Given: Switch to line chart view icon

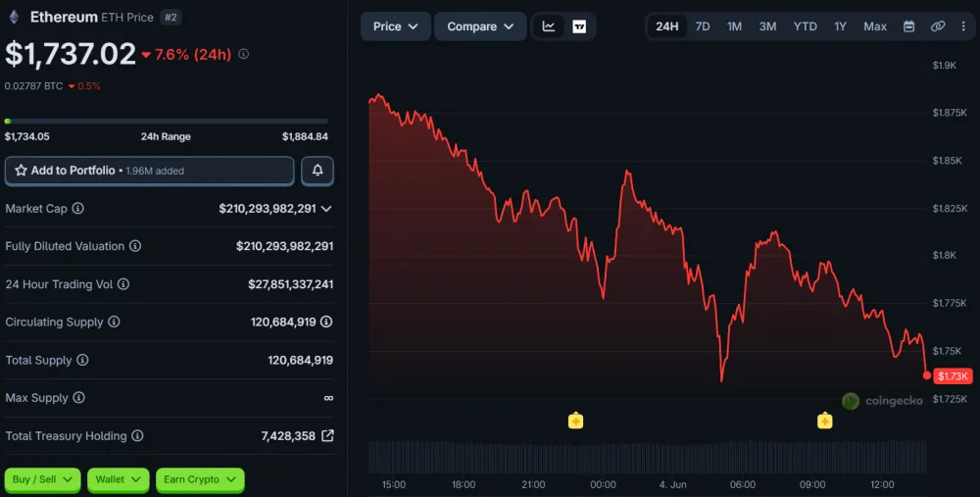Looking at the screenshot, I should coord(549,26).
